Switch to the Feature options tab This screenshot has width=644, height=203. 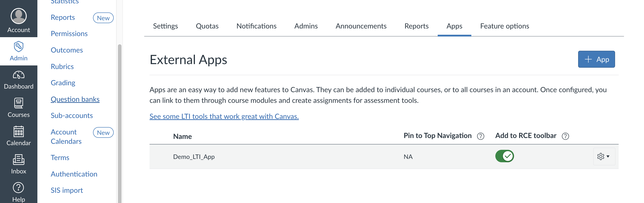(504, 26)
